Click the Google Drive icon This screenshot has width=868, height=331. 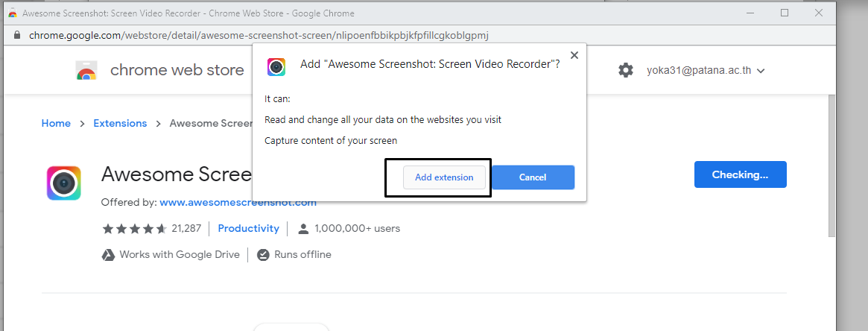tap(108, 255)
